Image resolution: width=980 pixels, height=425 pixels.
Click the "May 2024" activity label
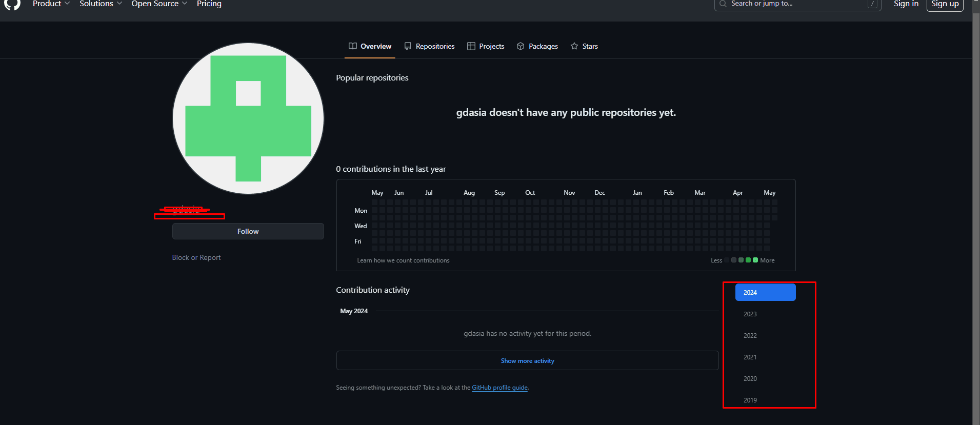click(x=354, y=311)
